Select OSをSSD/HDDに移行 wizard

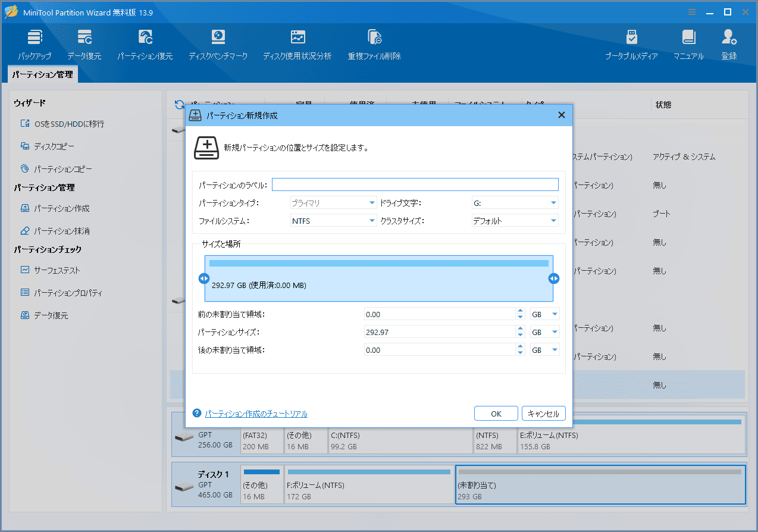click(62, 124)
